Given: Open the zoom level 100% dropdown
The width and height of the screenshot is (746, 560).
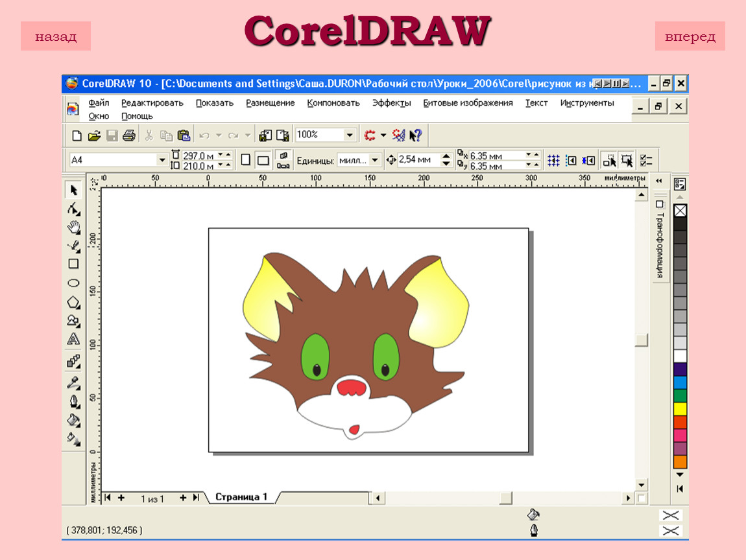Looking at the screenshot, I should pyautogui.click(x=350, y=135).
